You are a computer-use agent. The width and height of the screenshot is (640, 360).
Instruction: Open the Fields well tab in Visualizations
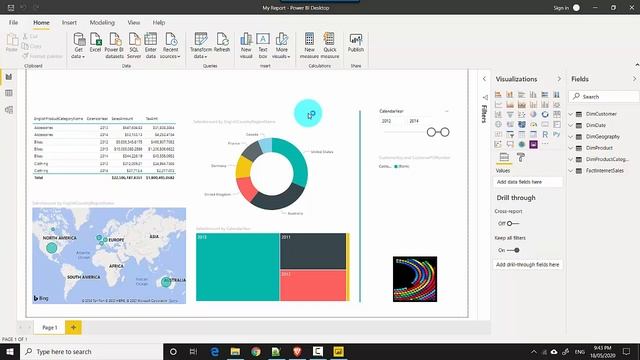(x=504, y=157)
